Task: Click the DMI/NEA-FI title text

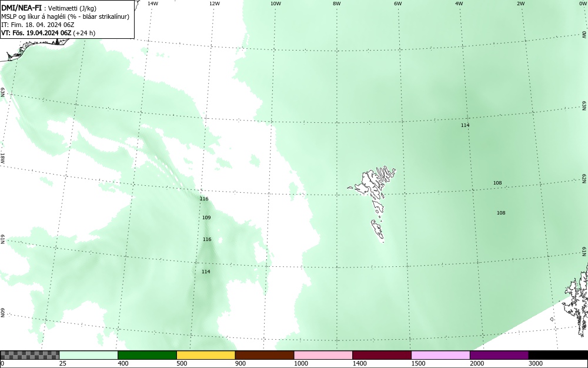Action: [21, 8]
